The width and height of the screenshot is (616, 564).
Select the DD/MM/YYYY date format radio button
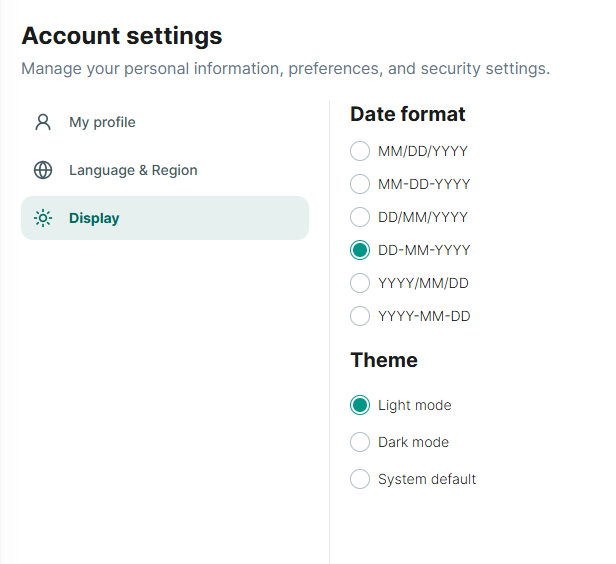pyautogui.click(x=360, y=217)
